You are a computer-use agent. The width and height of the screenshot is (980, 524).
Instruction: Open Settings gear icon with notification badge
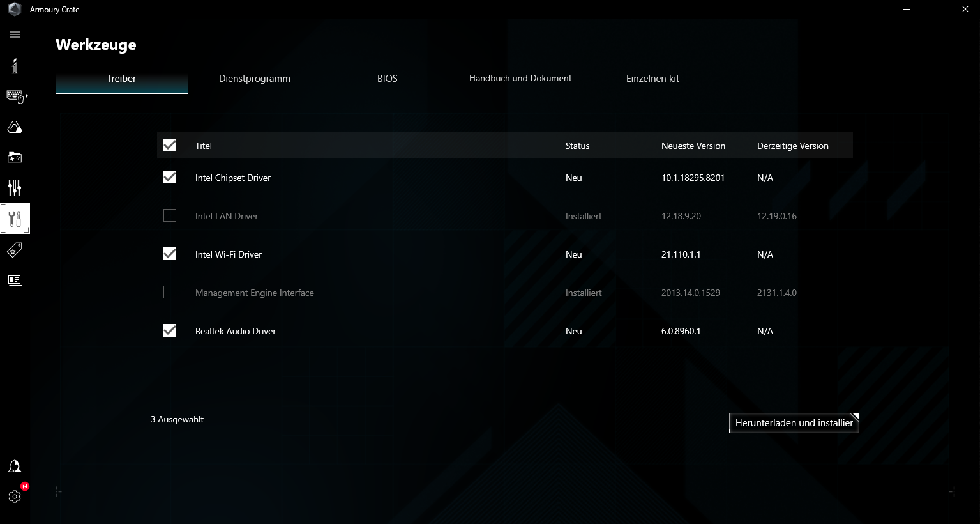point(15,496)
